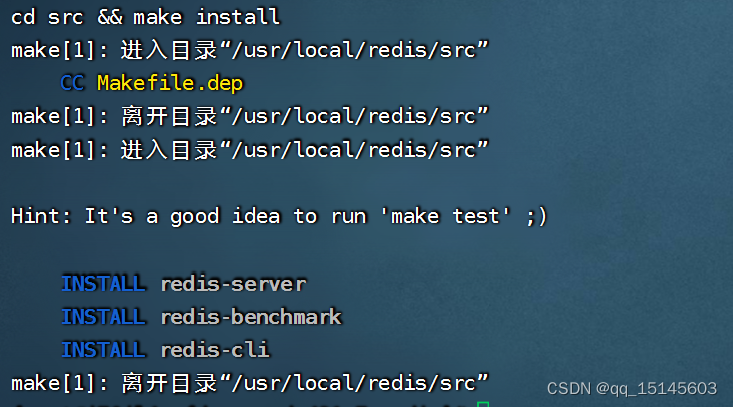Click the 离开目录 line following INSTALL redis-cli
Image resolution: width=733 pixels, height=407 pixels.
250,383
